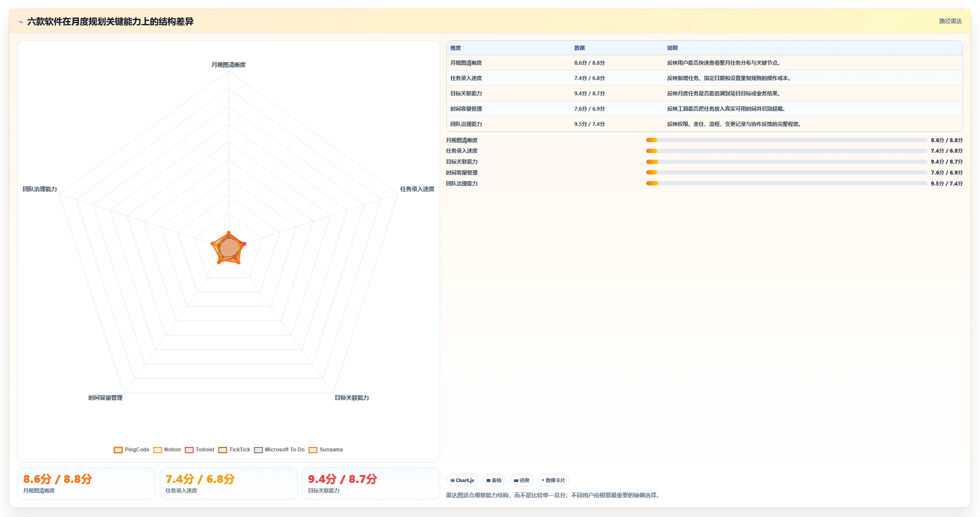Click the 月视图清晰度 progress bar
Image resolution: width=980 pixels, height=517 pixels.
pyautogui.click(x=787, y=140)
